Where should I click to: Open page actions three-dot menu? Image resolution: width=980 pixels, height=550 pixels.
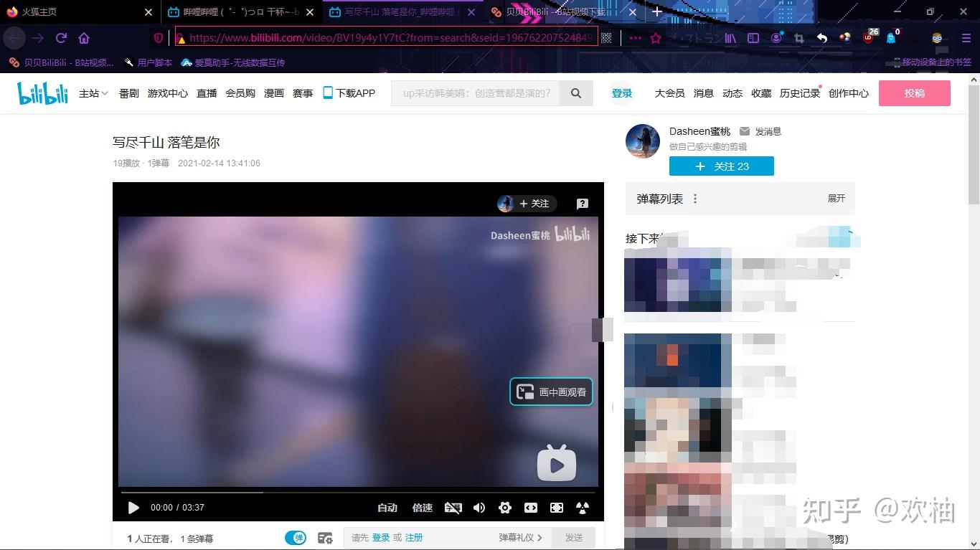coord(636,38)
